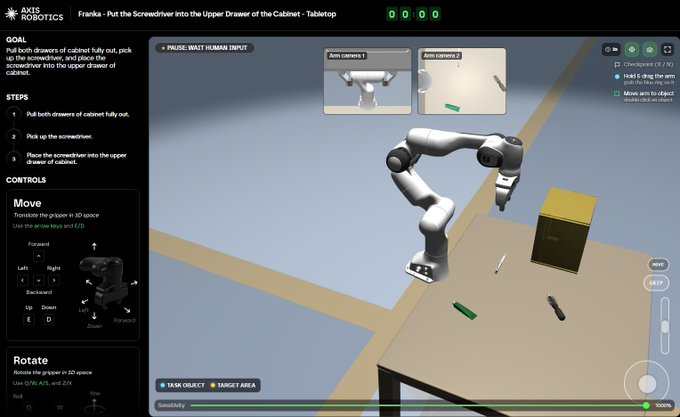Click the Right arrow key button
Viewport: 680px width, 417px height.
click(x=54, y=280)
